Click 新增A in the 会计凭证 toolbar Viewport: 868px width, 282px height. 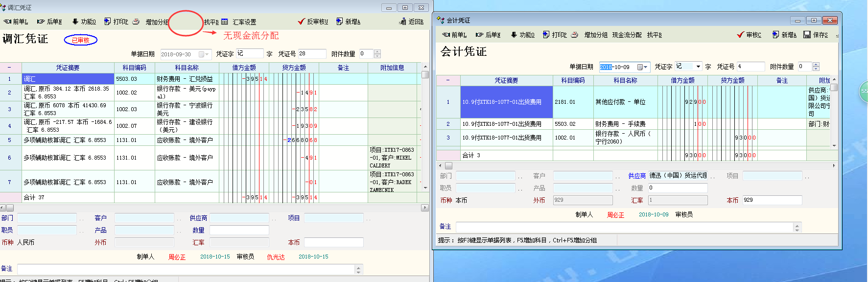tap(784, 35)
